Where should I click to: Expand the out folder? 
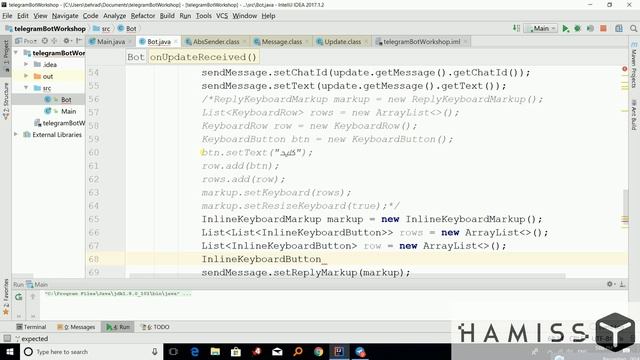(26, 76)
